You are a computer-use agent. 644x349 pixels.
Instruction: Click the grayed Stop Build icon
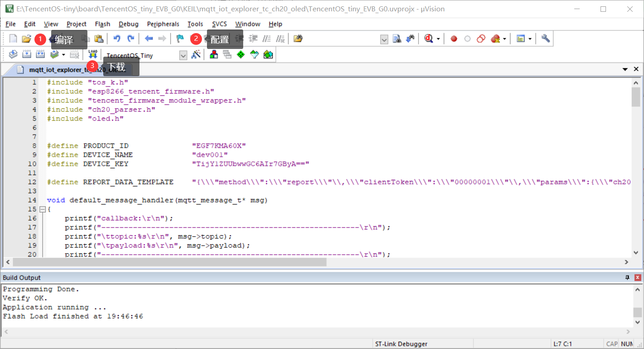point(74,55)
